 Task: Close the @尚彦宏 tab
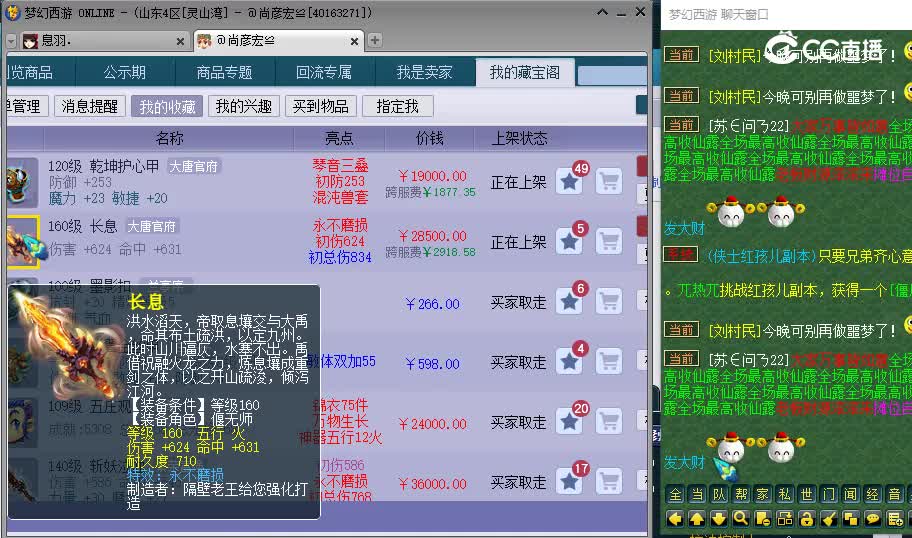tap(354, 41)
